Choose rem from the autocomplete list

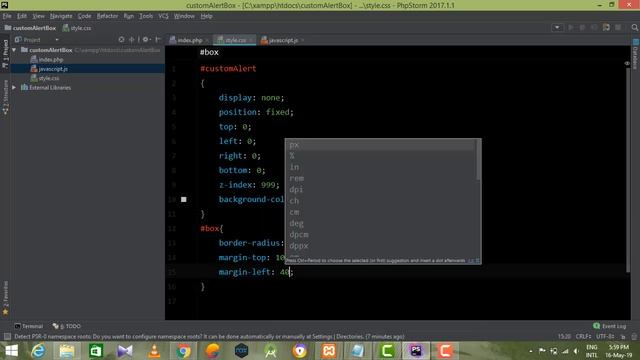[x=380, y=178]
